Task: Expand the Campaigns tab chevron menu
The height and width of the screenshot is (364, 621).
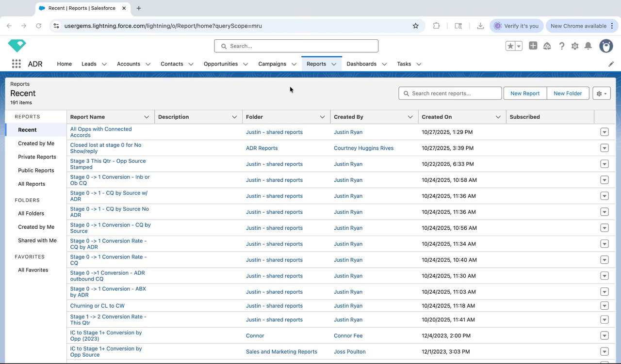Action: coord(294,64)
